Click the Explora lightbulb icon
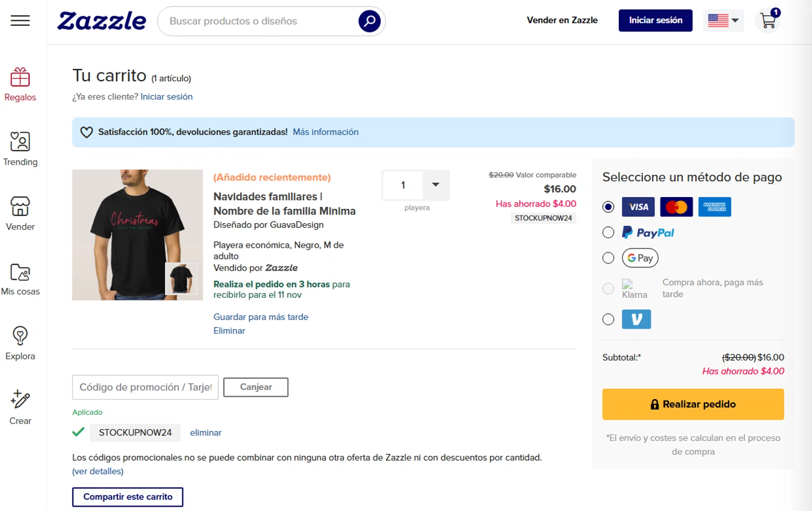 (20, 336)
